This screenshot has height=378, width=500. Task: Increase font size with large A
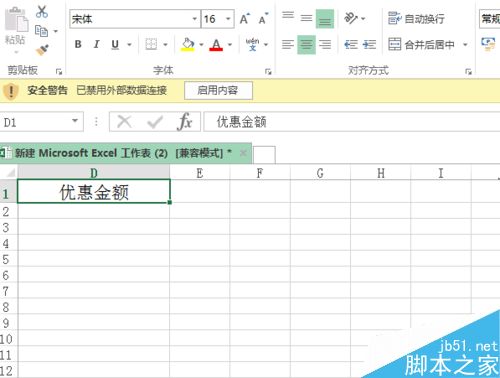[x=245, y=19]
